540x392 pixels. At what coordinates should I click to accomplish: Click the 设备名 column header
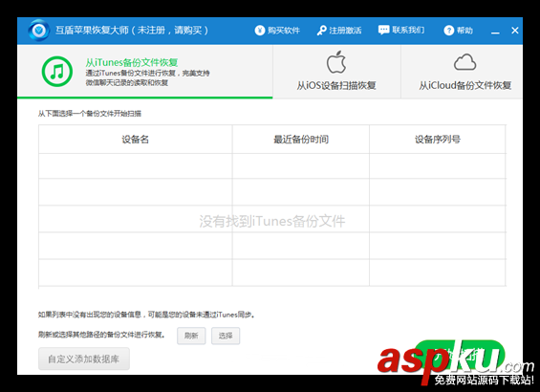pyautogui.click(x=136, y=140)
